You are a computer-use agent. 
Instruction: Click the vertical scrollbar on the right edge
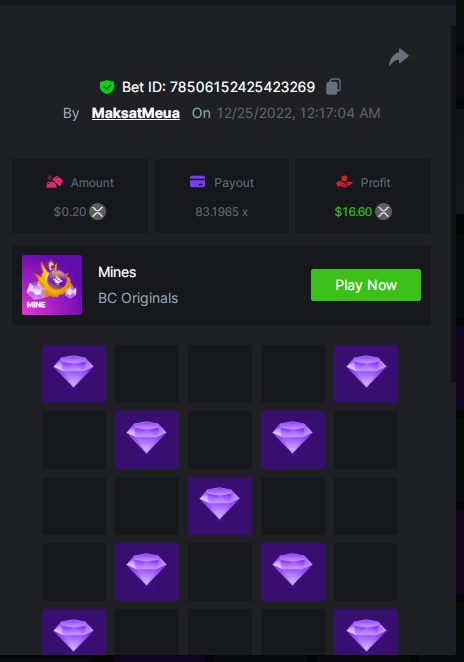[453, 204]
